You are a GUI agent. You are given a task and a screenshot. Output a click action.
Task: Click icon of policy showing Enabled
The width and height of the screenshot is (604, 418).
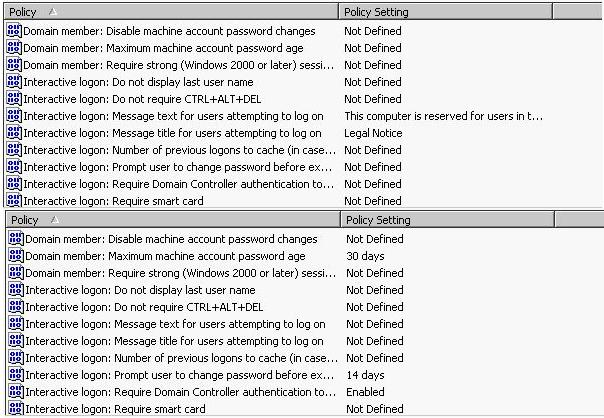[16, 391]
